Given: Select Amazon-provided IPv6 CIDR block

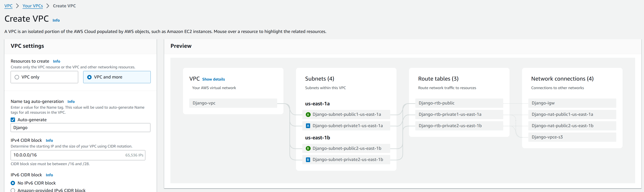Looking at the screenshot, I should [x=13, y=190].
